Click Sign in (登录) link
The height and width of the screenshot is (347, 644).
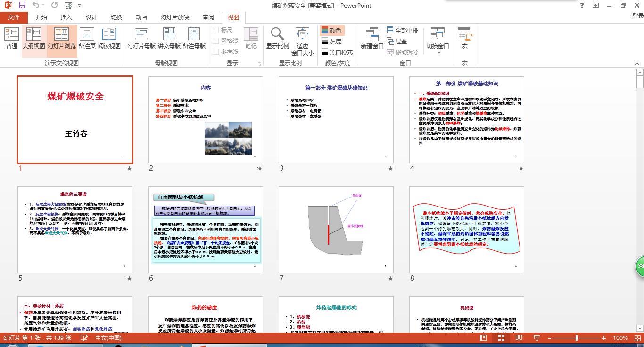637,16
